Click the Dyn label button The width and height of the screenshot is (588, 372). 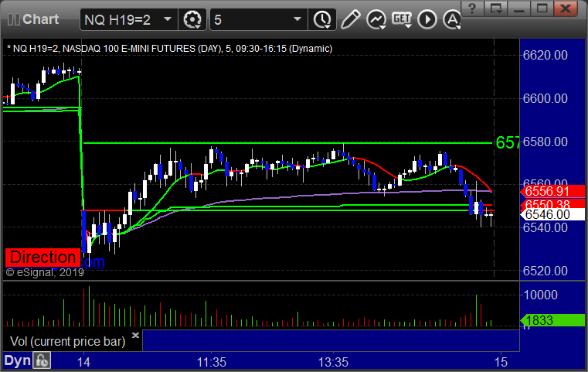pyautogui.click(x=17, y=361)
